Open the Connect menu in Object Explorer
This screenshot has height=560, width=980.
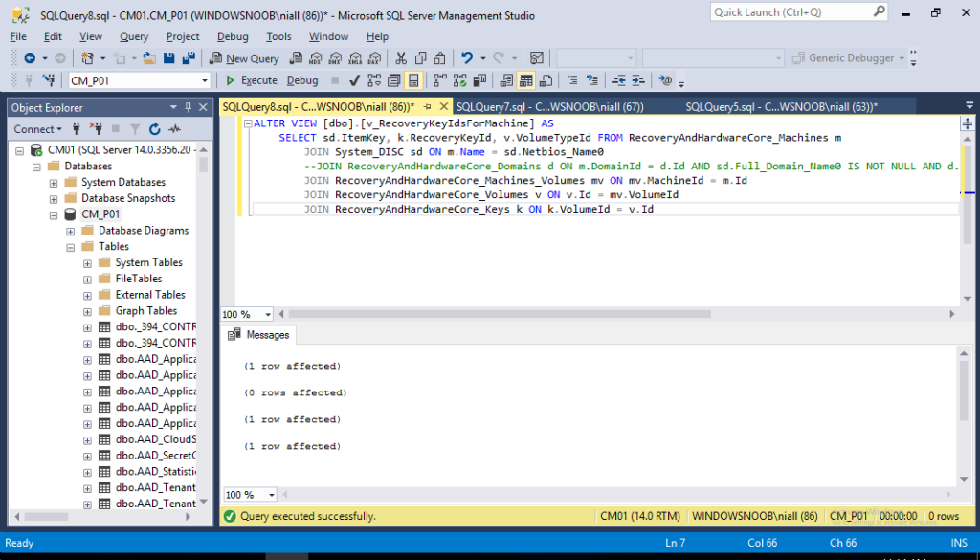(x=38, y=128)
